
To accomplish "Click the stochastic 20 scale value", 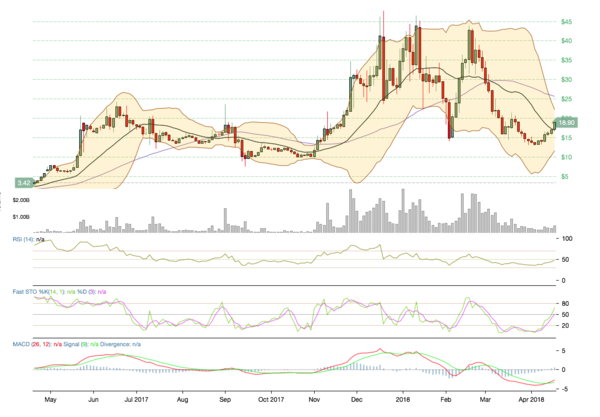I will pos(565,326).
